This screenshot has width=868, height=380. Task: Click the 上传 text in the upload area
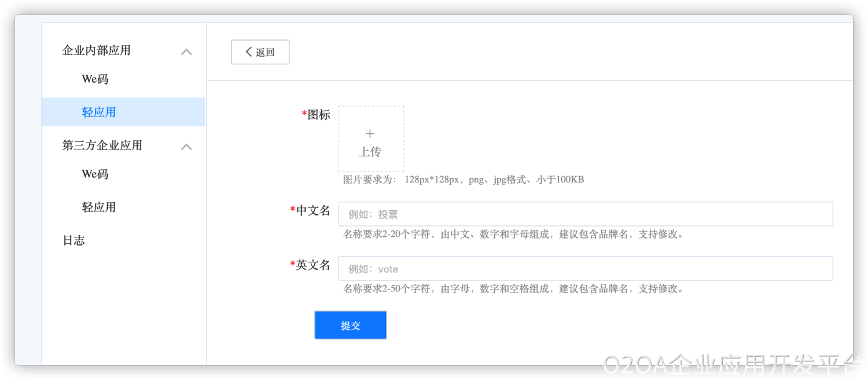(370, 152)
